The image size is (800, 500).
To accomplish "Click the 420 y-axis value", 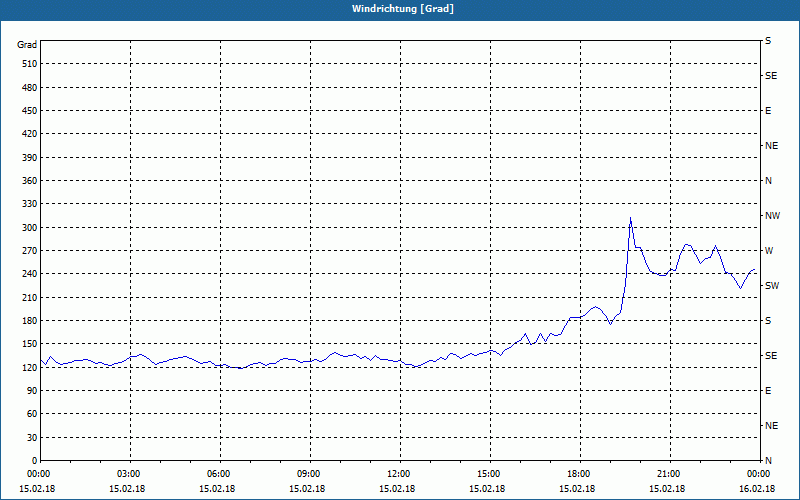I will coord(30,134).
